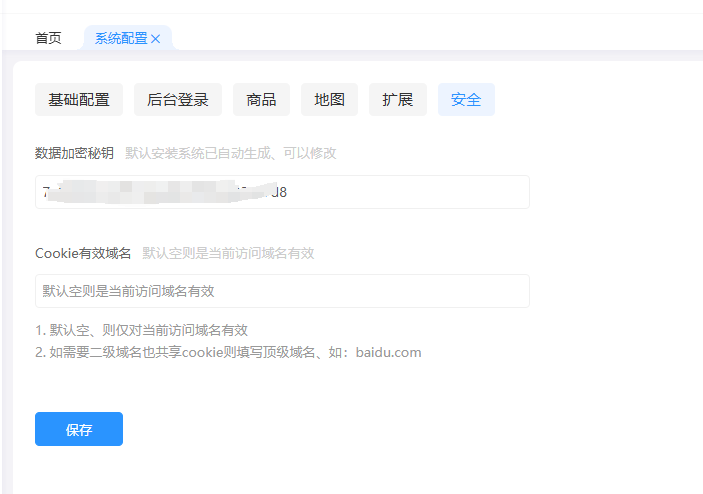Close the 系统配置 tab with its X icon

coord(156,39)
